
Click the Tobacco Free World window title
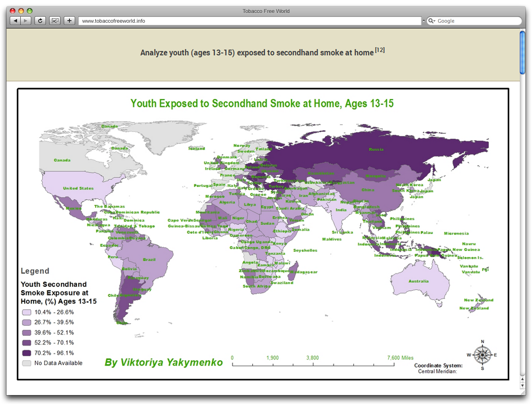tap(266, 11)
